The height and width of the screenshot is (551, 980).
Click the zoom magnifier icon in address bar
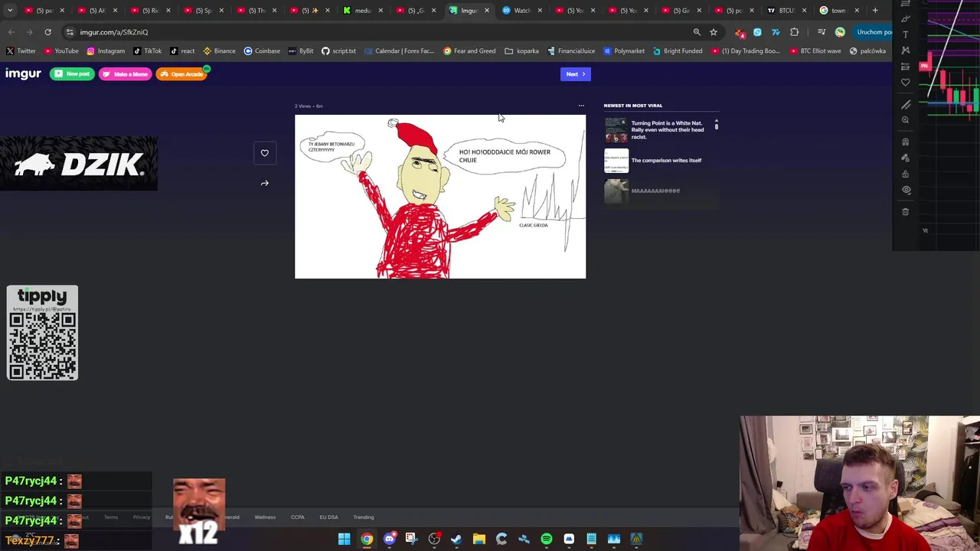[x=697, y=32]
